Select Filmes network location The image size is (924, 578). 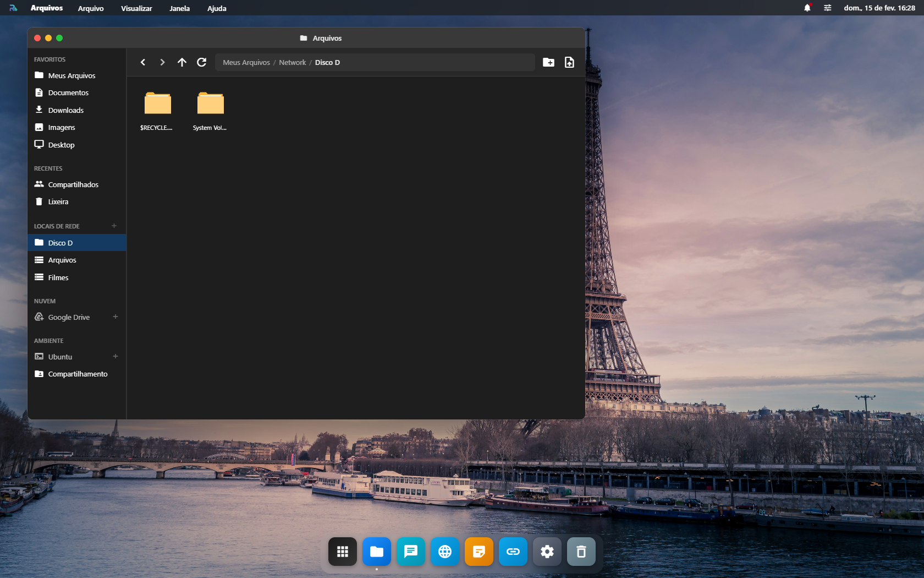[x=58, y=277]
